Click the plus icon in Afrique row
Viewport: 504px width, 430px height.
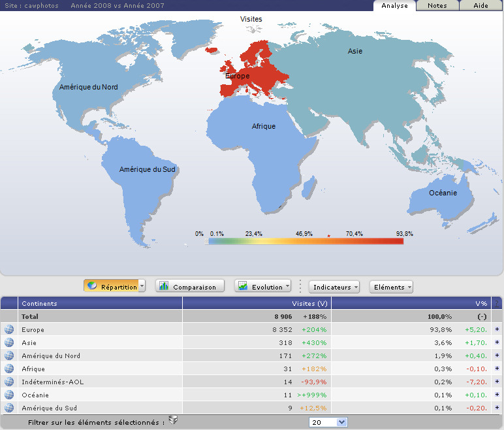(497, 368)
